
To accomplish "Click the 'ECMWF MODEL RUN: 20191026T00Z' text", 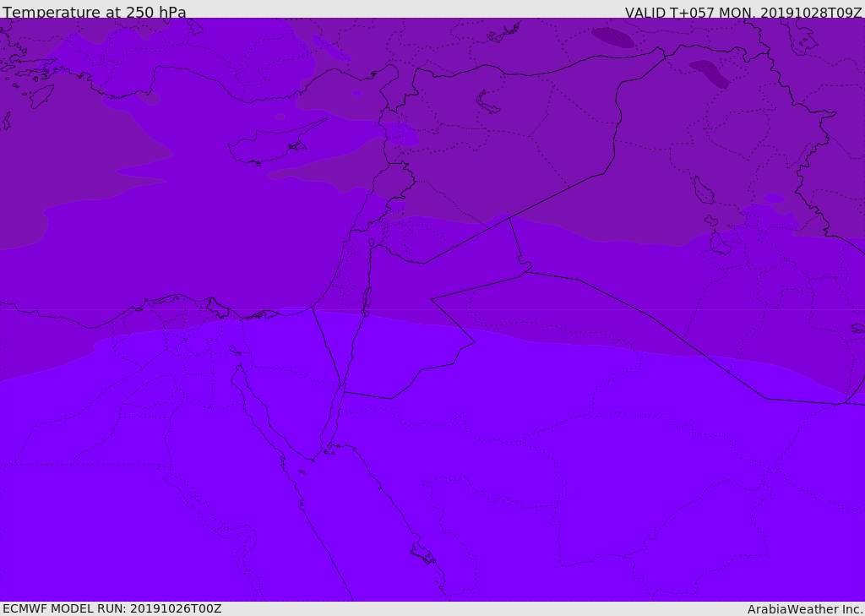I will pos(112,608).
